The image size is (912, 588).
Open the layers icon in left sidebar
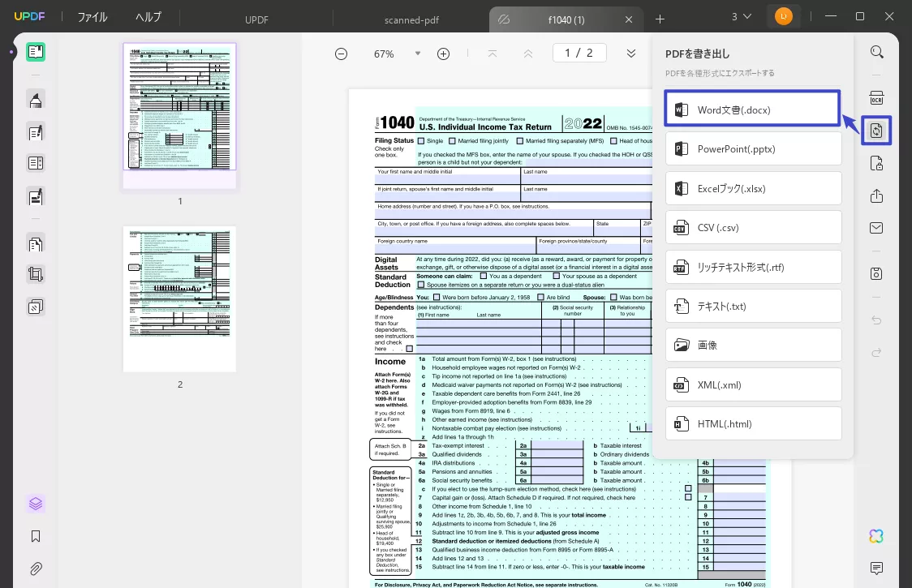36,503
